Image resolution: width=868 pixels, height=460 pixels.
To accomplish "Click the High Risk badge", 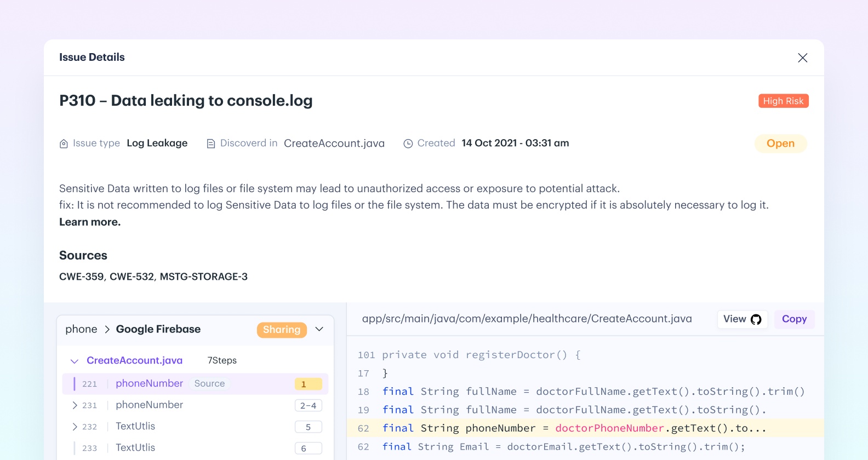I will pyautogui.click(x=783, y=101).
